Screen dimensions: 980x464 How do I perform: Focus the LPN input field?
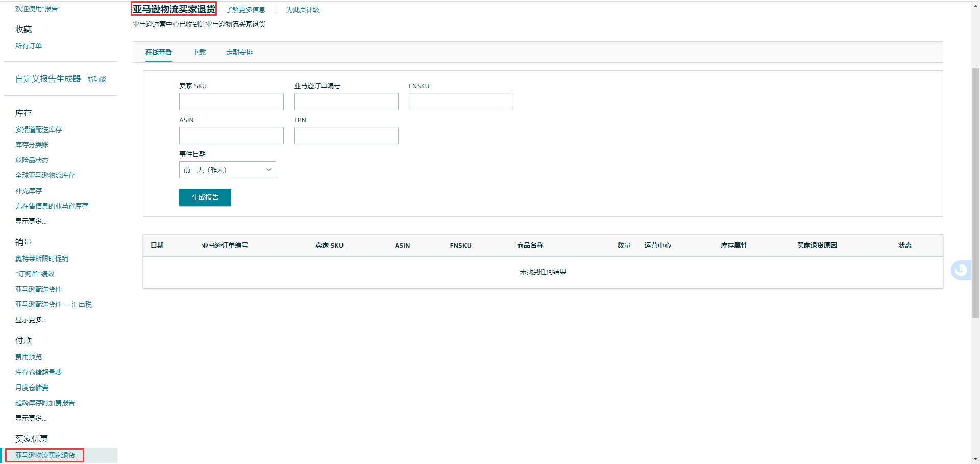pos(346,136)
